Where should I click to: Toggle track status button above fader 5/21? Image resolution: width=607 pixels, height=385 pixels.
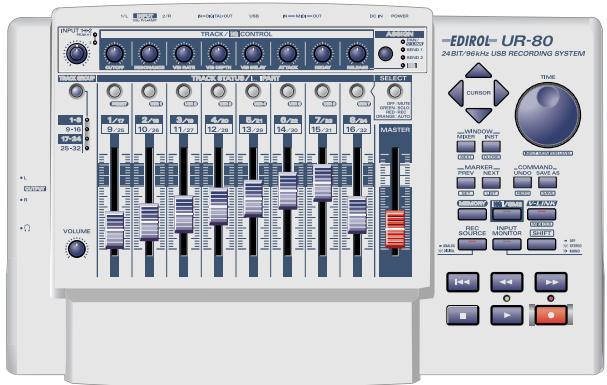tap(253, 91)
